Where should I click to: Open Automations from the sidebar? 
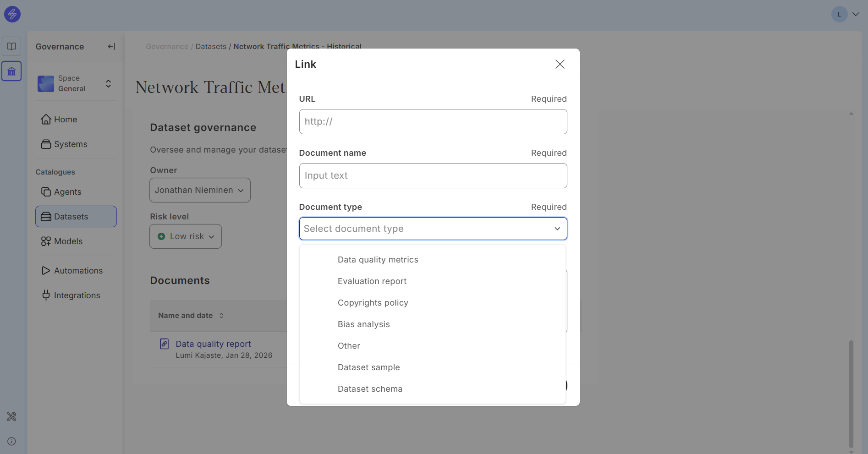coord(78,271)
